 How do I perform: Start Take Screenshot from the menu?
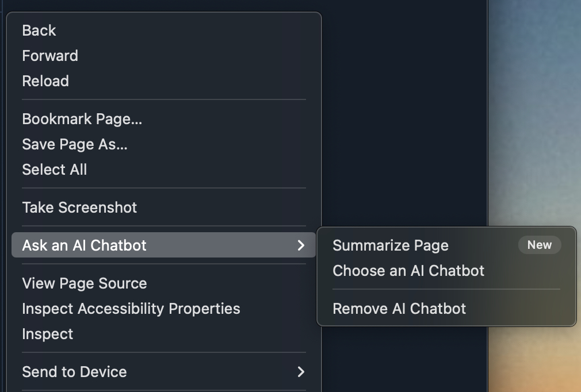tap(79, 207)
